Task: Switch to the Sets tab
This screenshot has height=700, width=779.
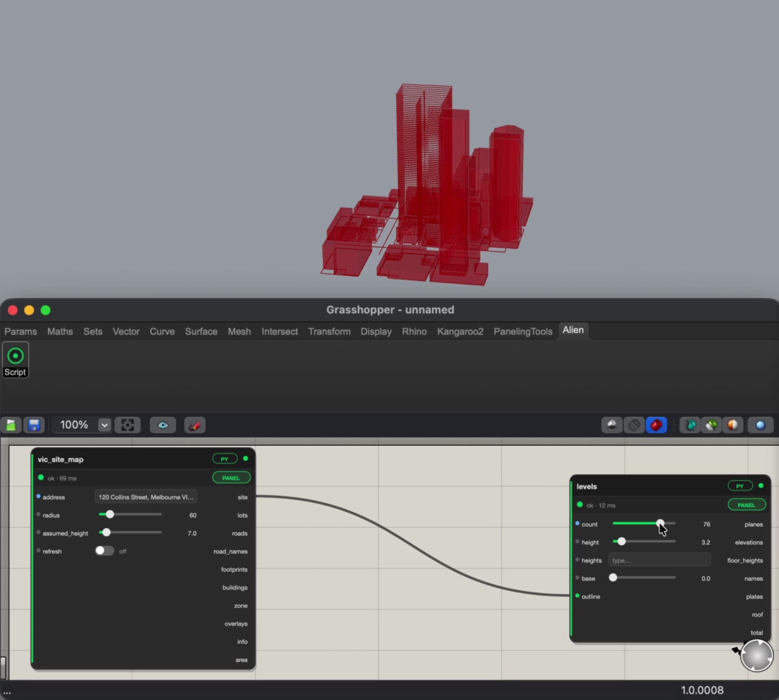Action: click(93, 332)
